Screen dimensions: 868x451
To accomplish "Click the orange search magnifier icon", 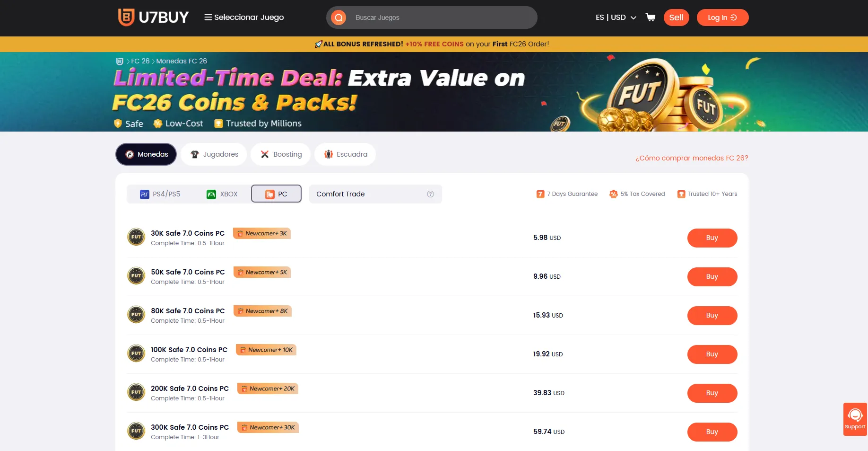I will point(339,18).
